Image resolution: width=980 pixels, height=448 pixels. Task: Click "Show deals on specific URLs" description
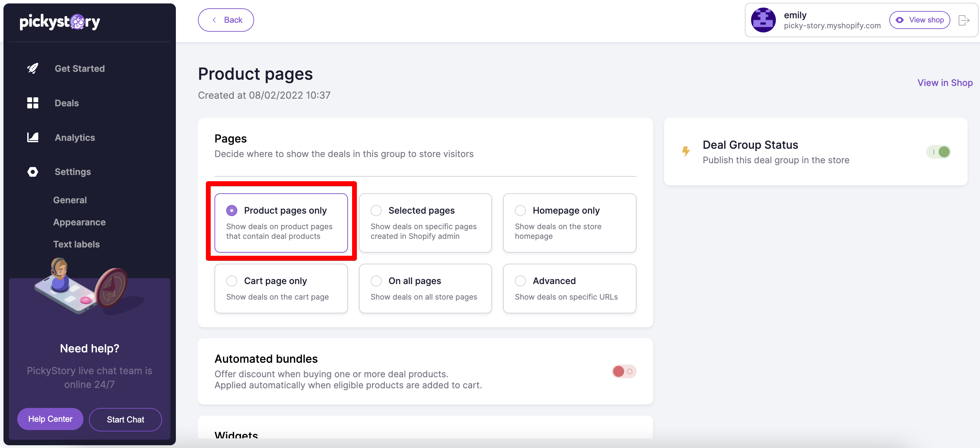tap(566, 297)
